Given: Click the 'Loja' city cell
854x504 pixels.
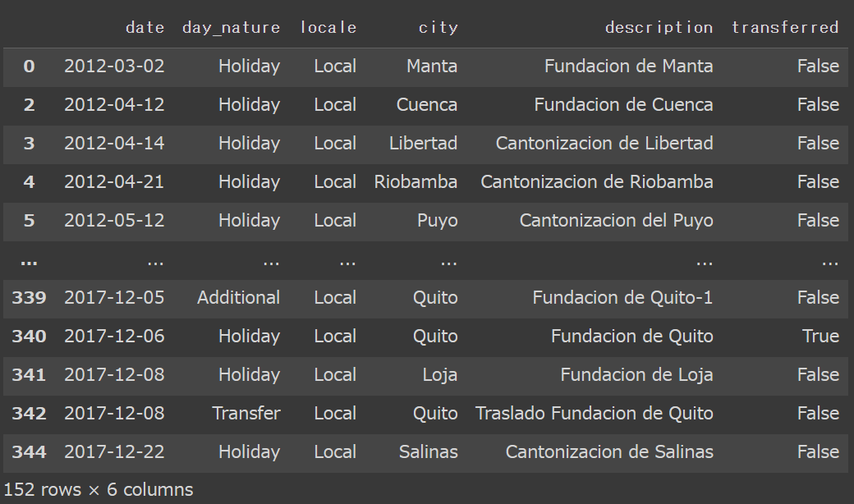Looking at the screenshot, I should (440, 376).
